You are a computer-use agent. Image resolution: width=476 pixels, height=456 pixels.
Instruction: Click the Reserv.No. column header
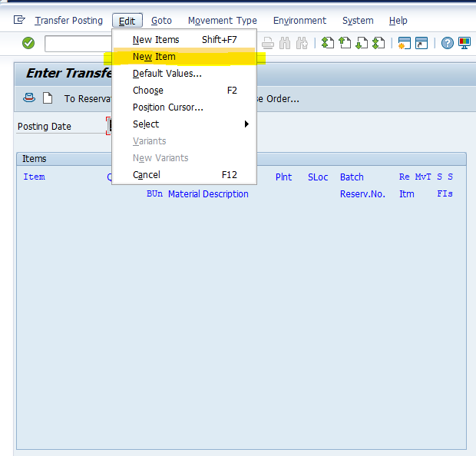click(362, 194)
